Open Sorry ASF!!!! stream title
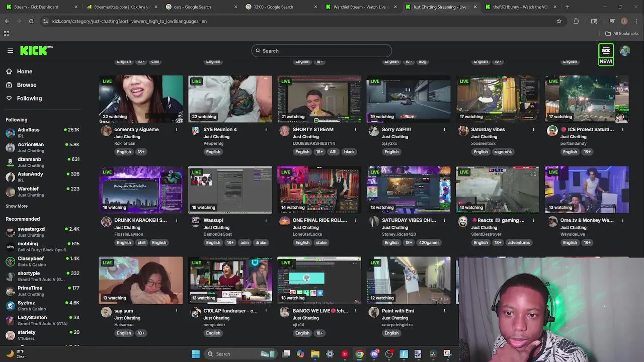This screenshot has width=644, height=362. (396, 130)
